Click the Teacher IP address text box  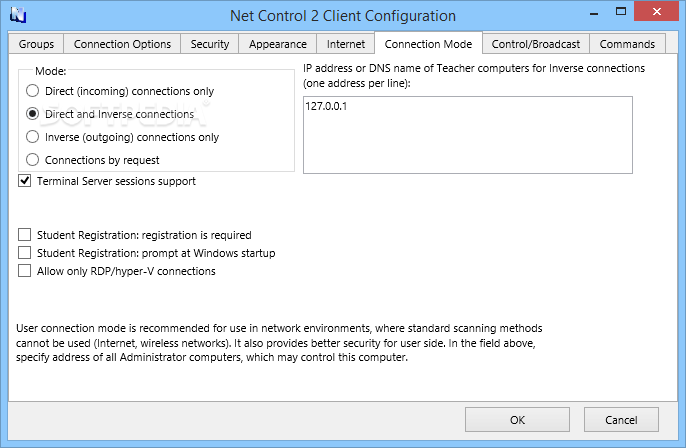[468, 135]
